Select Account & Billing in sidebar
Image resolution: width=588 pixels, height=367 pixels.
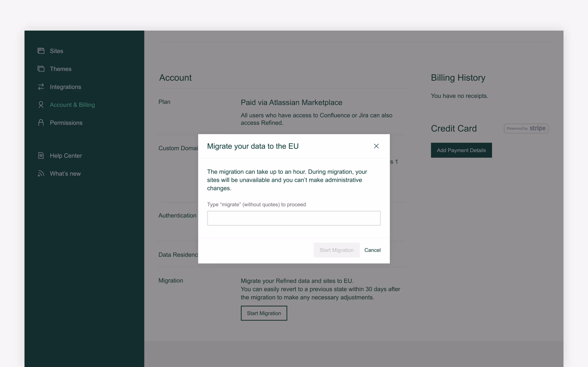pos(72,105)
